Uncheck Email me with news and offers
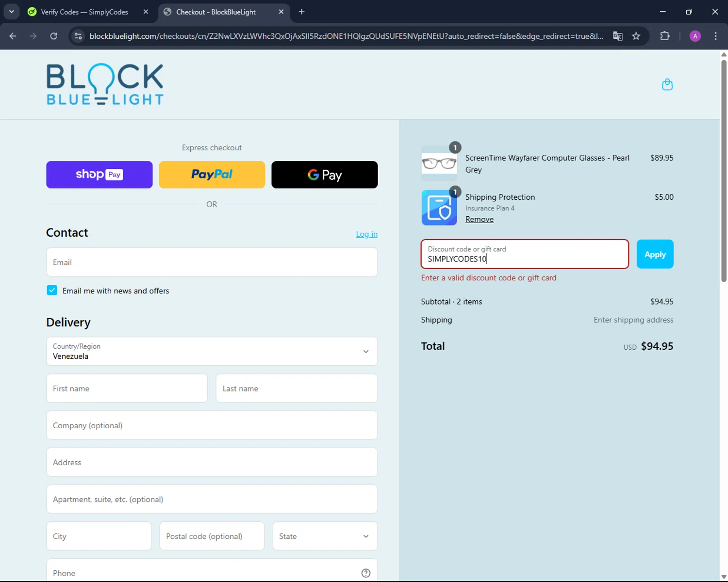The height and width of the screenshot is (582, 728). (52, 290)
